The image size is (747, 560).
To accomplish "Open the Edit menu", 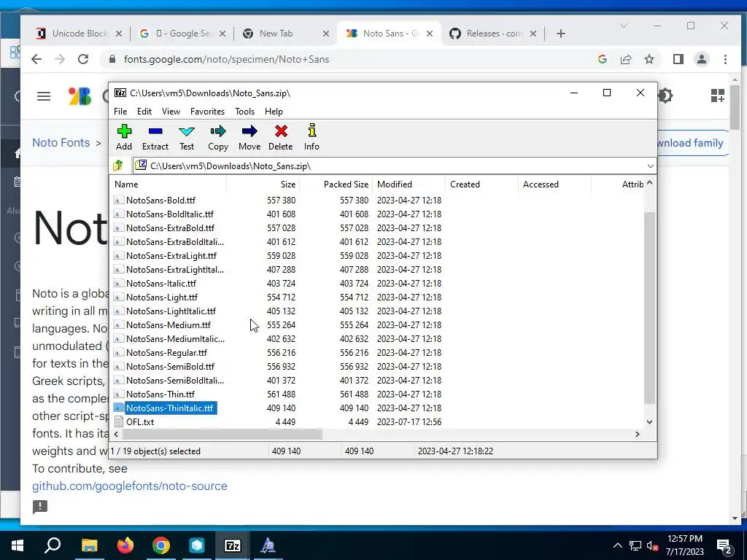I will tap(144, 112).
